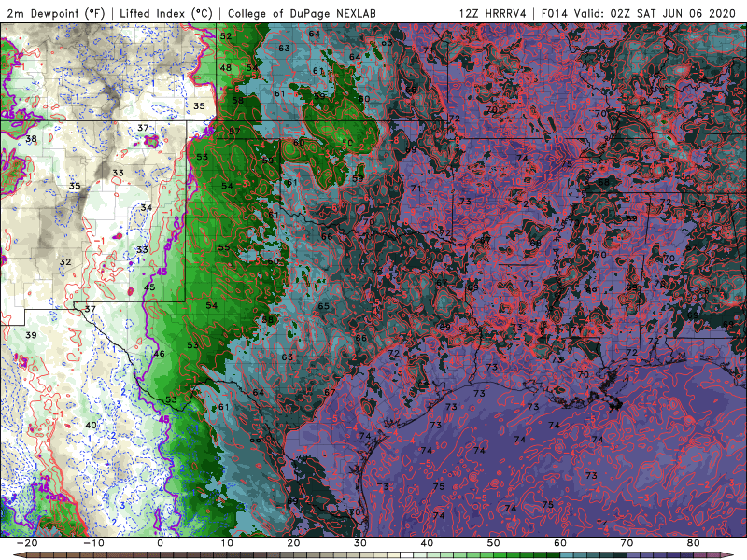Click the right arrow end of color bar
The width and height of the screenshot is (747, 560).
[728, 555]
